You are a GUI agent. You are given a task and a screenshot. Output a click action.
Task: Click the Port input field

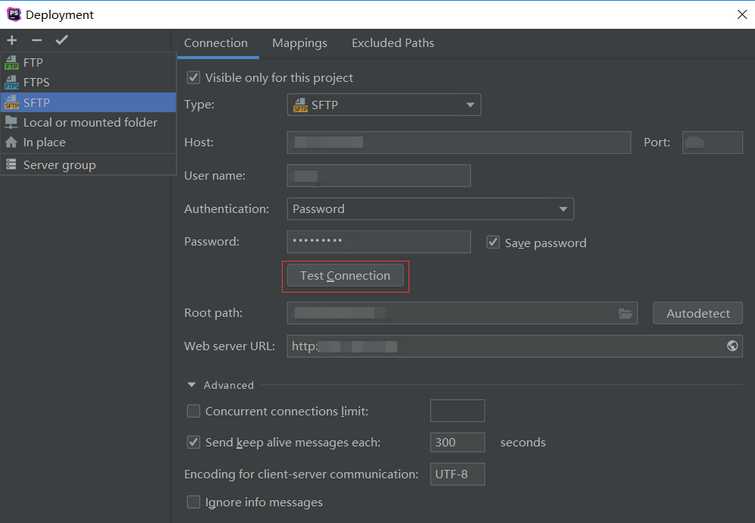point(712,143)
